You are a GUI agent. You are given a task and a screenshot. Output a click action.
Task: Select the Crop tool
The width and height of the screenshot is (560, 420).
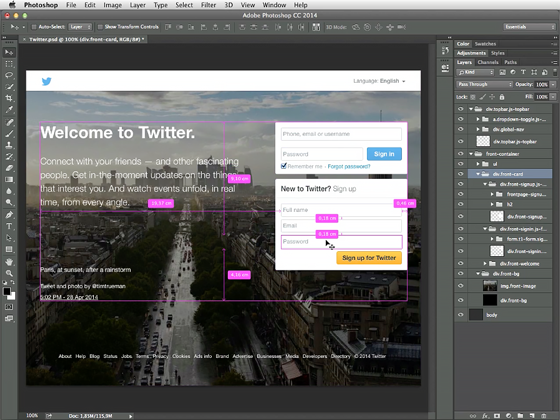(x=9, y=98)
